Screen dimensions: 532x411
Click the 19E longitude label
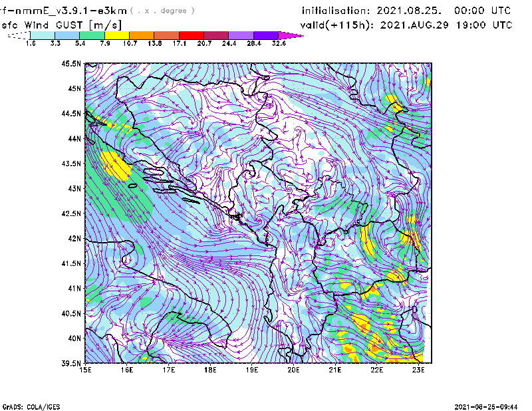[252, 370]
